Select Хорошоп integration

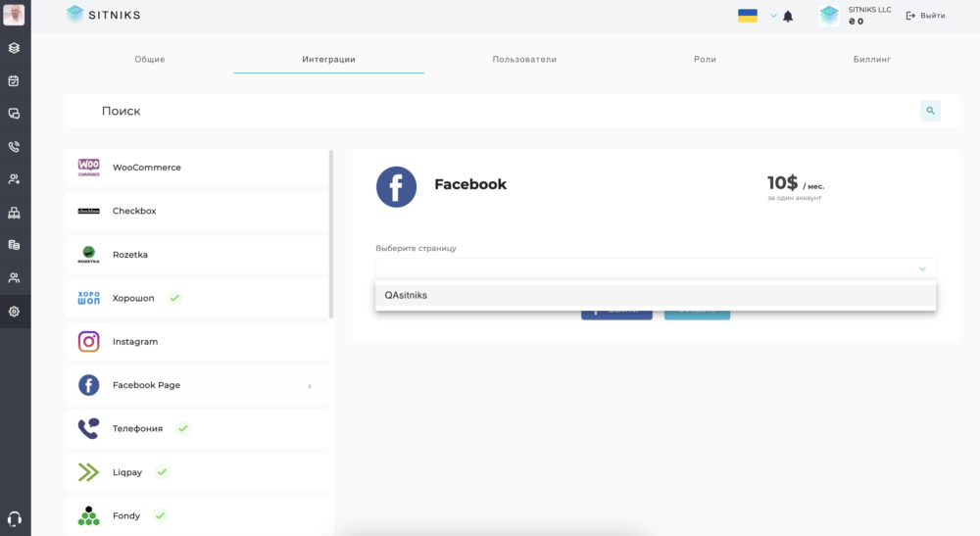198,298
